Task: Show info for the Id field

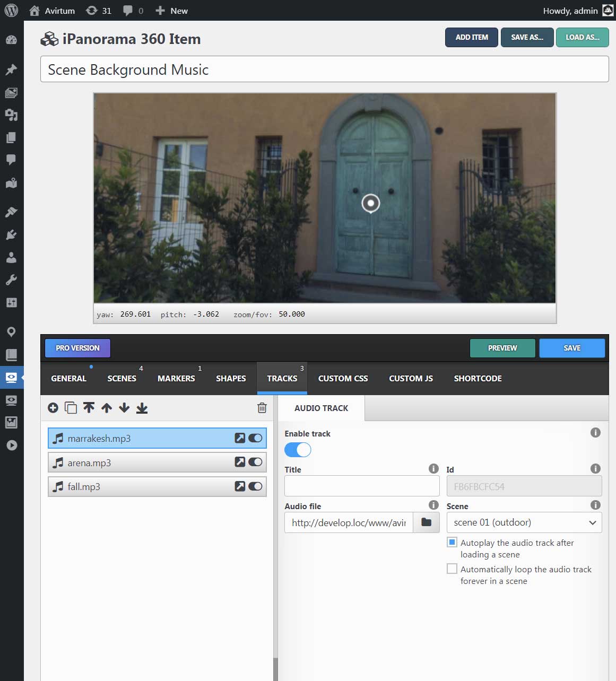Action: pyautogui.click(x=595, y=468)
